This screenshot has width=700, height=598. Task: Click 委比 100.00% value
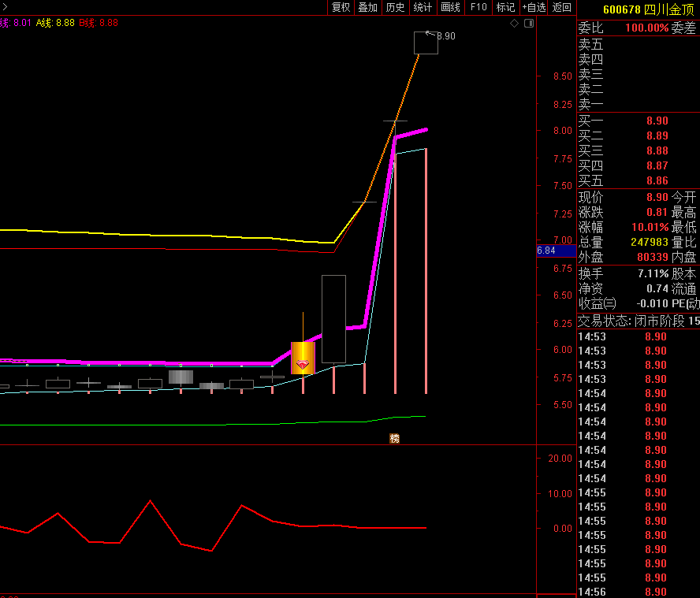647,28
